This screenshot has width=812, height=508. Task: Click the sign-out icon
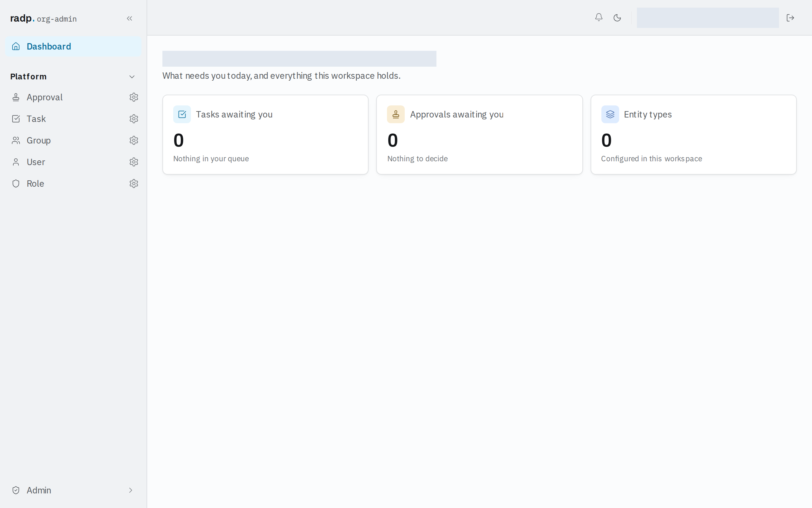[790, 18]
